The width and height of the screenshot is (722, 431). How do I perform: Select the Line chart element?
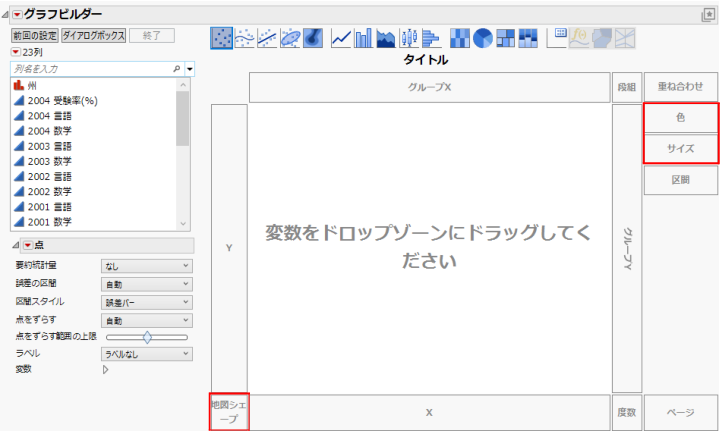[x=341, y=38]
